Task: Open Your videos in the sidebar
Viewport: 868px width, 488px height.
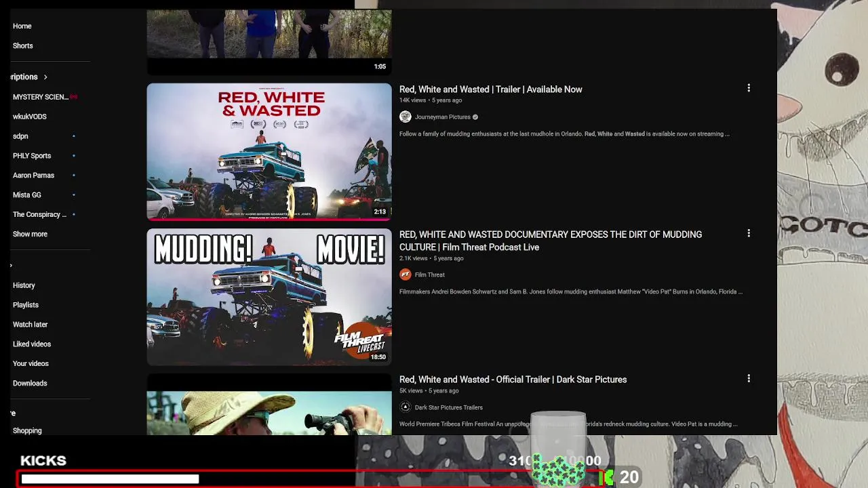Action: click(x=31, y=364)
